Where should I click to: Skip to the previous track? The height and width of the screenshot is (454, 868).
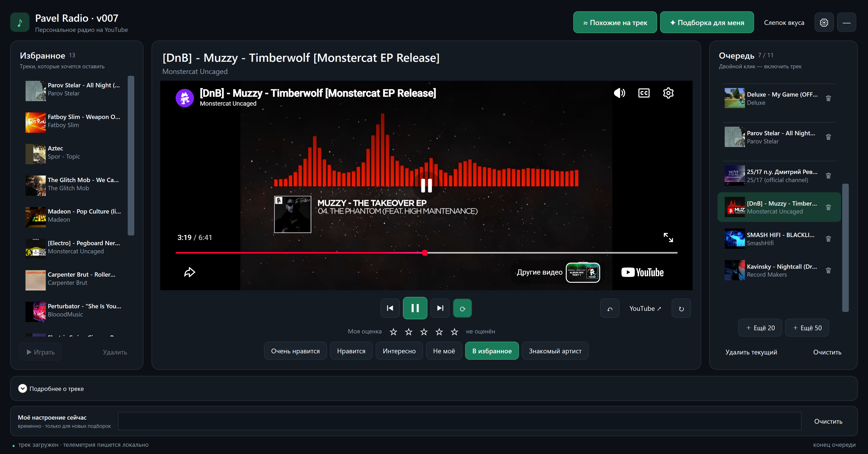point(390,308)
